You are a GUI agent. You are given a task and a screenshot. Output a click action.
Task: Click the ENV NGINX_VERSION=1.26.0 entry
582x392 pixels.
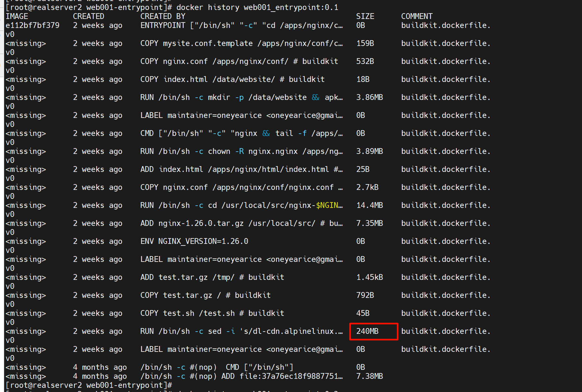coord(194,241)
